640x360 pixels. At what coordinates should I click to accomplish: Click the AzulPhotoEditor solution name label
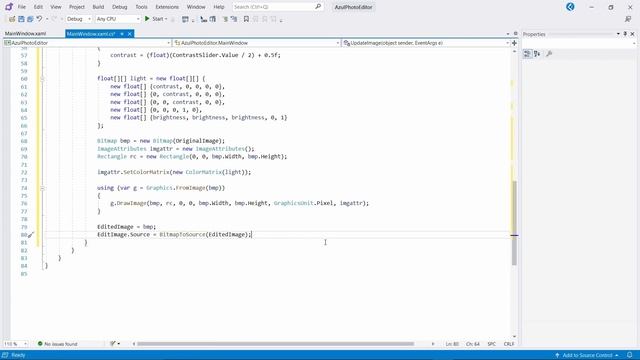click(353, 7)
